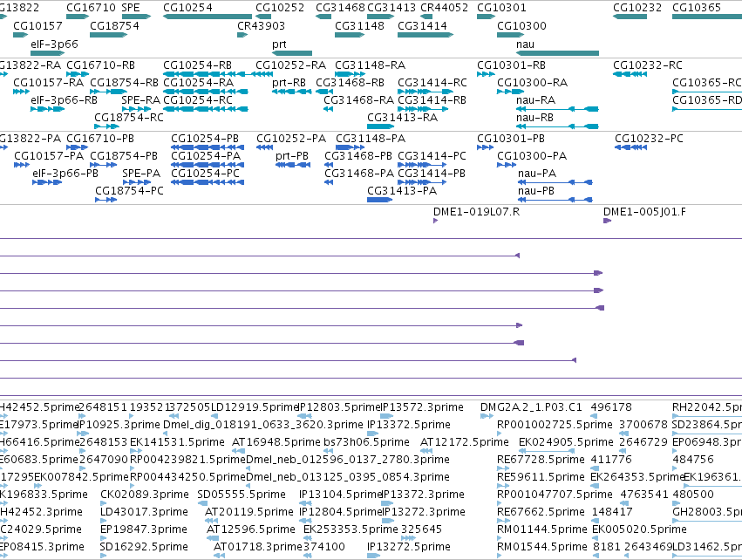Select EST bs73h06.5prime
This screenshot has width=742, height=560.
tap(366, 442)
